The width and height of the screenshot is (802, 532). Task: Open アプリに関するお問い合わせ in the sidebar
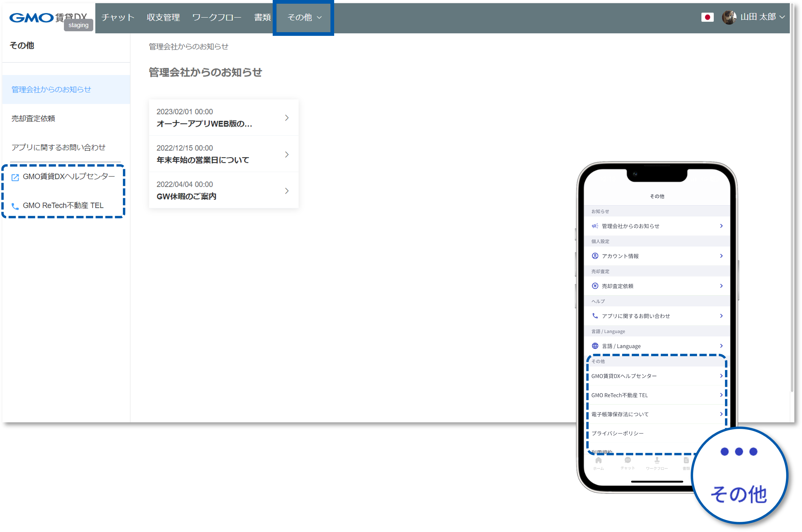click(58, 147)
